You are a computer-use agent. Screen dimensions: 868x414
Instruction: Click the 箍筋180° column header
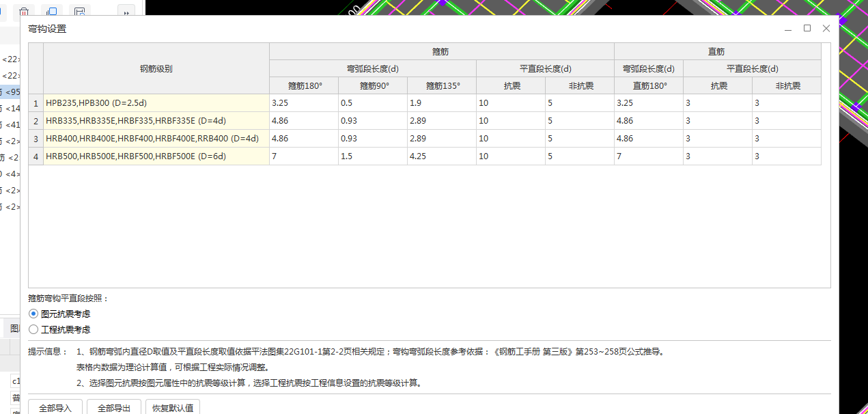(x=304, y=86)
